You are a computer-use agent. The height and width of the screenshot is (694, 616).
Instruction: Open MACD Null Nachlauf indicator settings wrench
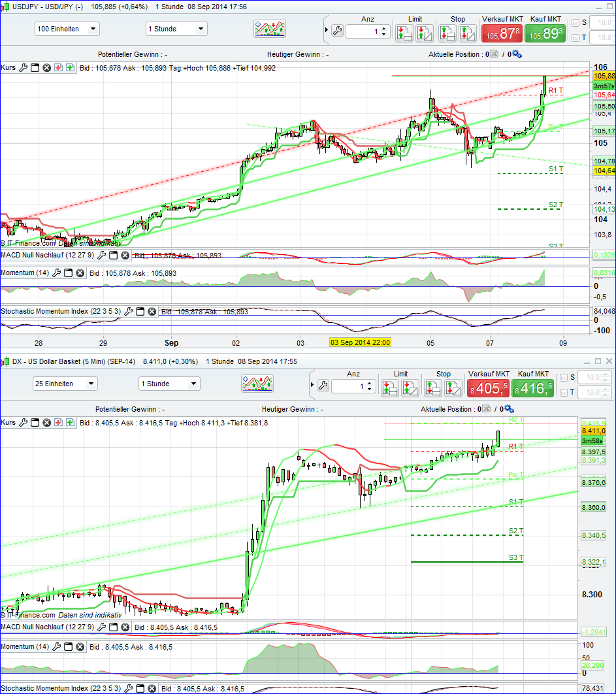[101, 255]
